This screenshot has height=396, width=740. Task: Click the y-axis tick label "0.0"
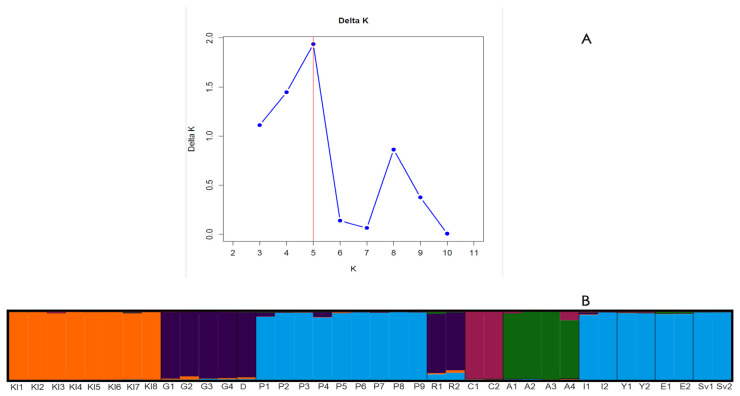tap(209, 235)
